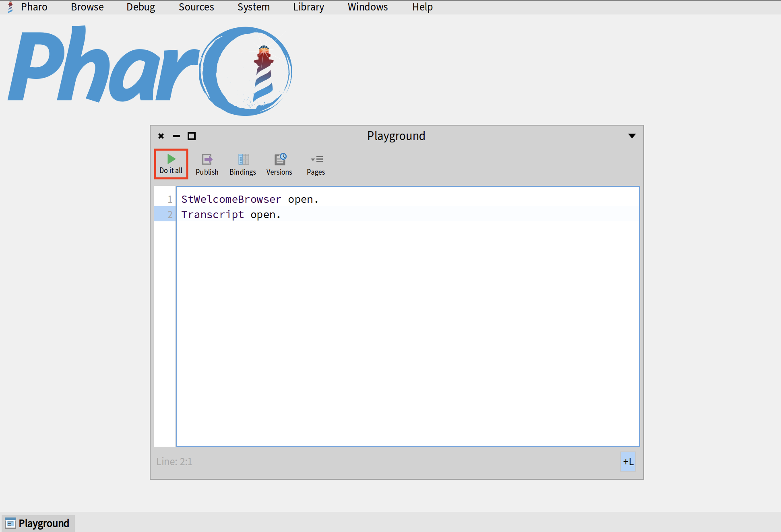Click line 1 StWelcomeBrowser code
Screen dimensions: 781x532
[231, 199]
